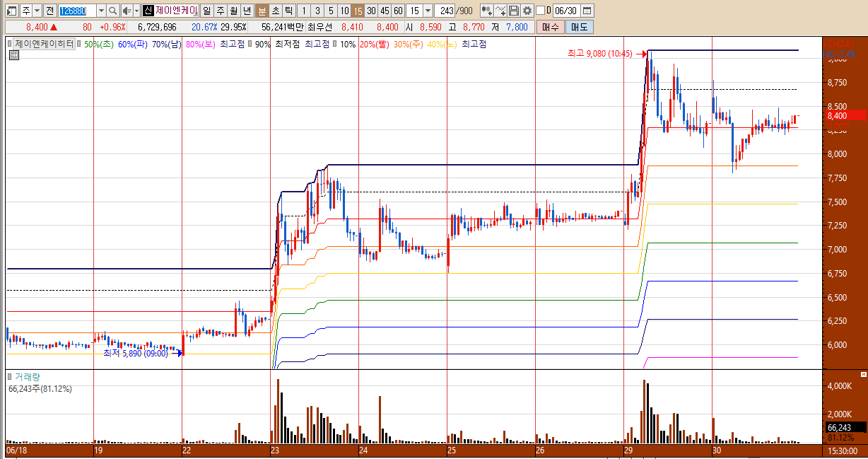Toggle the panel layout icon at top-left
Image resolution: width=868 pixels, height=459 pixels.
click(11, 11)
